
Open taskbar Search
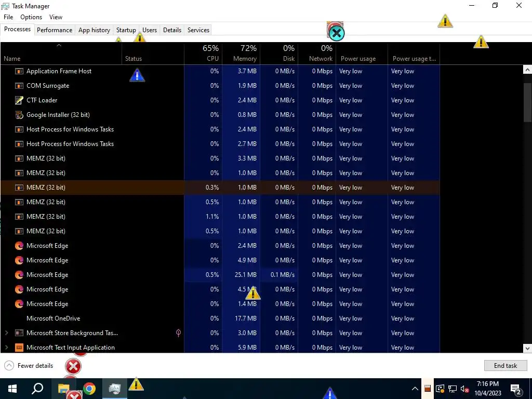[x=37, y=389]
